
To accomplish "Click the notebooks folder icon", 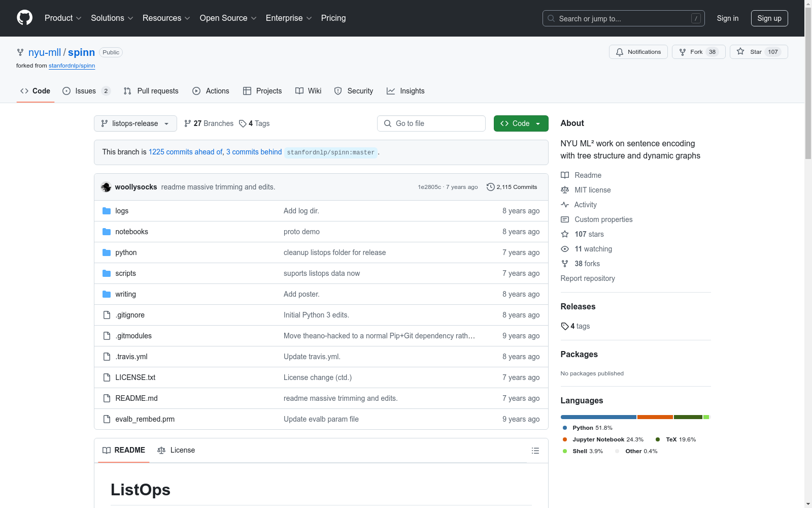I will [107, 232].
